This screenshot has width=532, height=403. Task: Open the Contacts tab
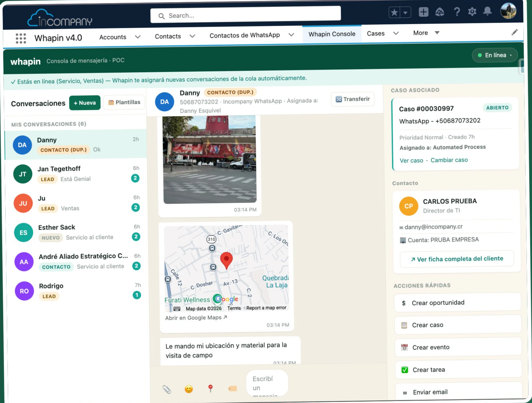pyautogui.click(x=168, y=36)
